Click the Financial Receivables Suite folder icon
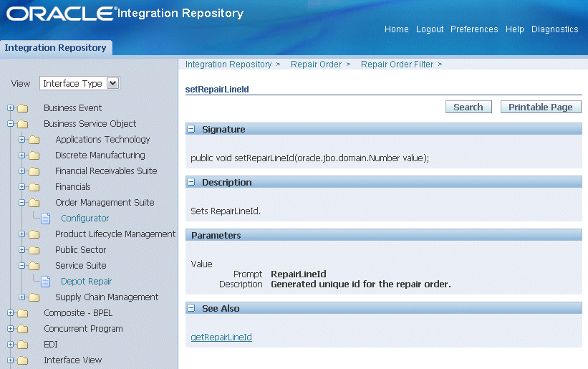Viewport: 588px width, 369px height. (x=34, y=171)
